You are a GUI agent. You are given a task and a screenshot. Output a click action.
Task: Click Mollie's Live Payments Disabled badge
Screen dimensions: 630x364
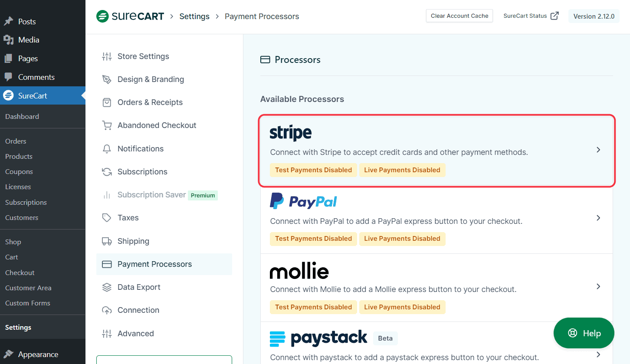click(402, 307)
